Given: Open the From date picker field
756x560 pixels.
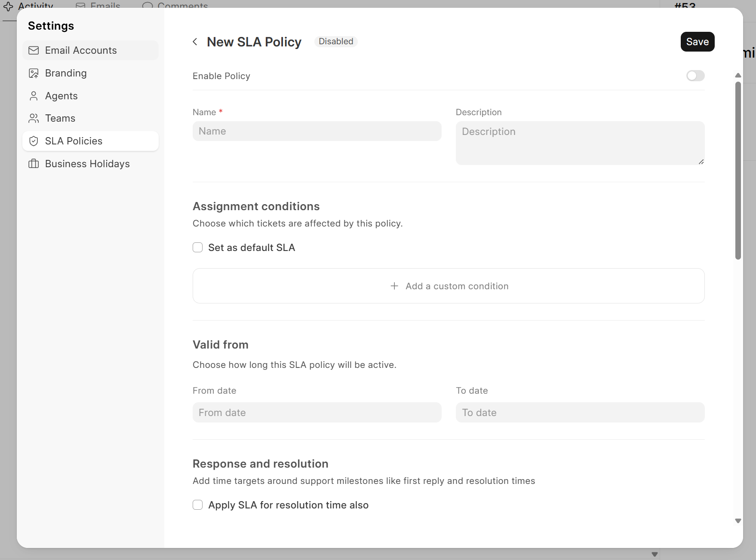Looking at the screenshot, I should click(317, 413).
